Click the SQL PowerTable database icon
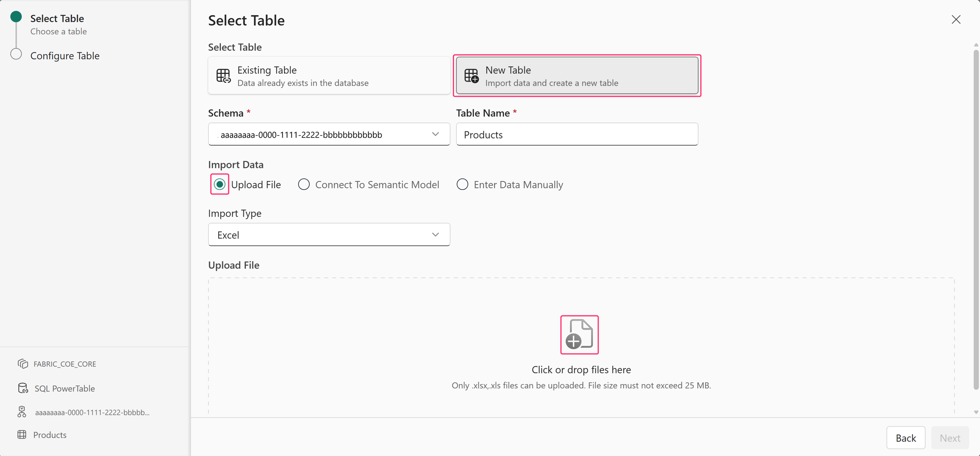Viewport: 980px width, 456px height. coord(23,388)
